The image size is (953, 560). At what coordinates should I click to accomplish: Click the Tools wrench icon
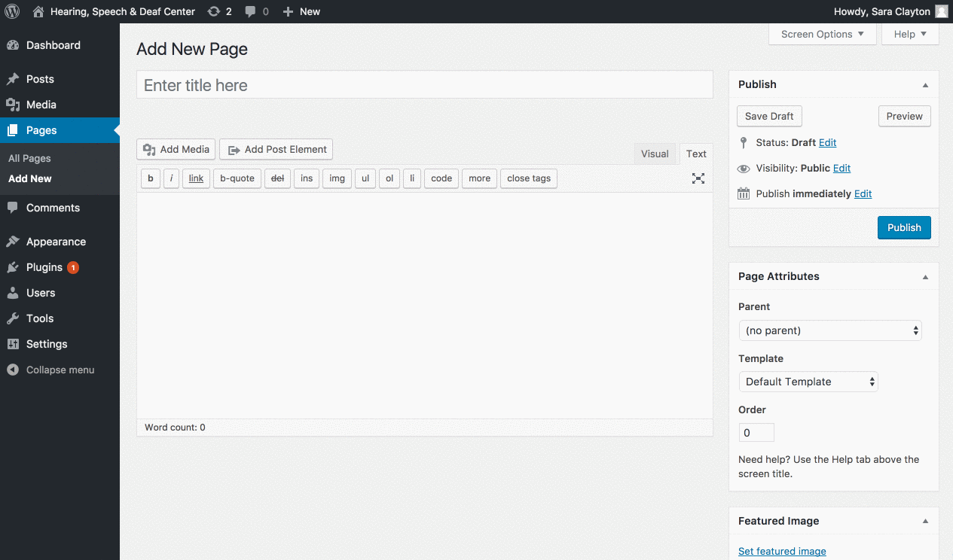[13, 318]
